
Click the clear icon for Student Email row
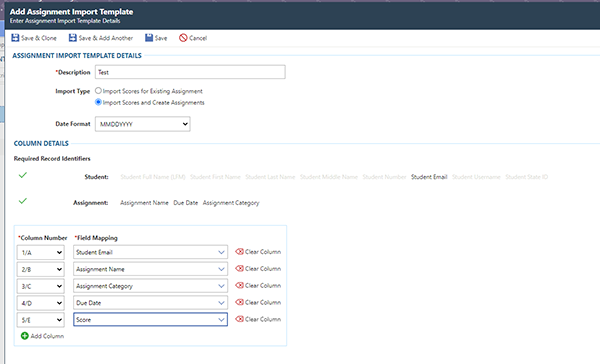[x=240, y=251]
